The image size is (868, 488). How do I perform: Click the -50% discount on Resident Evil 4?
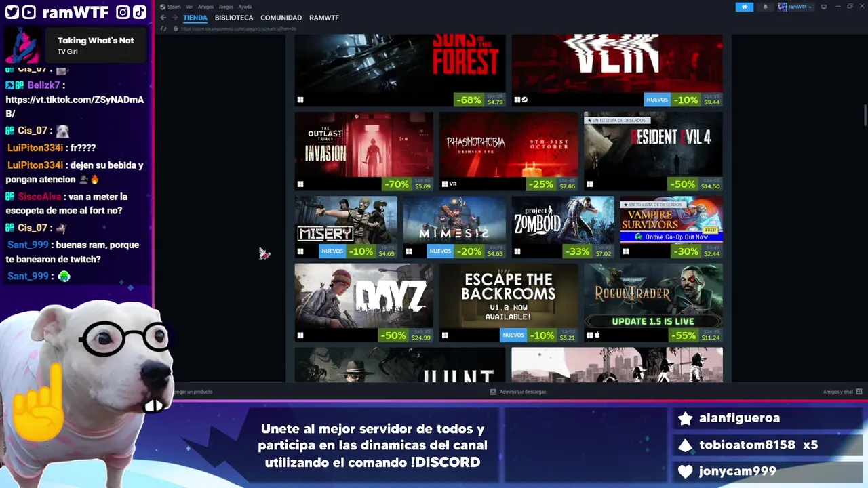point(682,184)
